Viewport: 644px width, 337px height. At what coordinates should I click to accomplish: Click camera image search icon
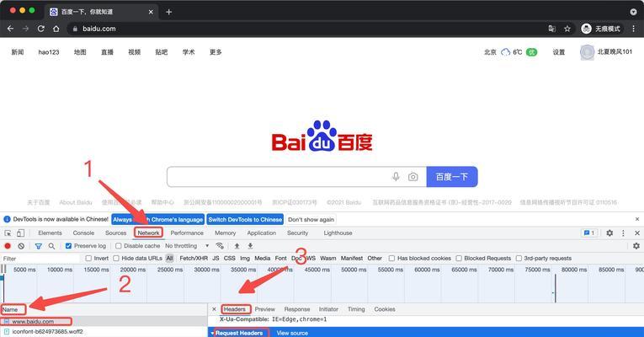412,177
